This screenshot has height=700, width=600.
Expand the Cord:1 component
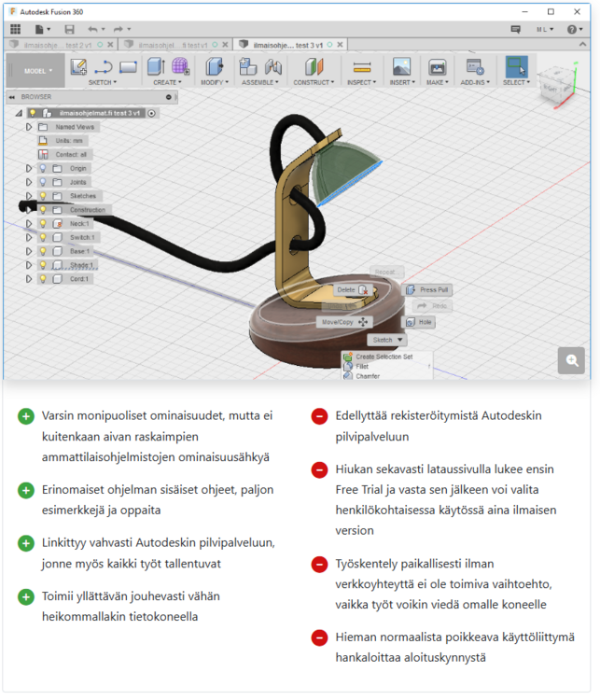click(x=29, y=279)
